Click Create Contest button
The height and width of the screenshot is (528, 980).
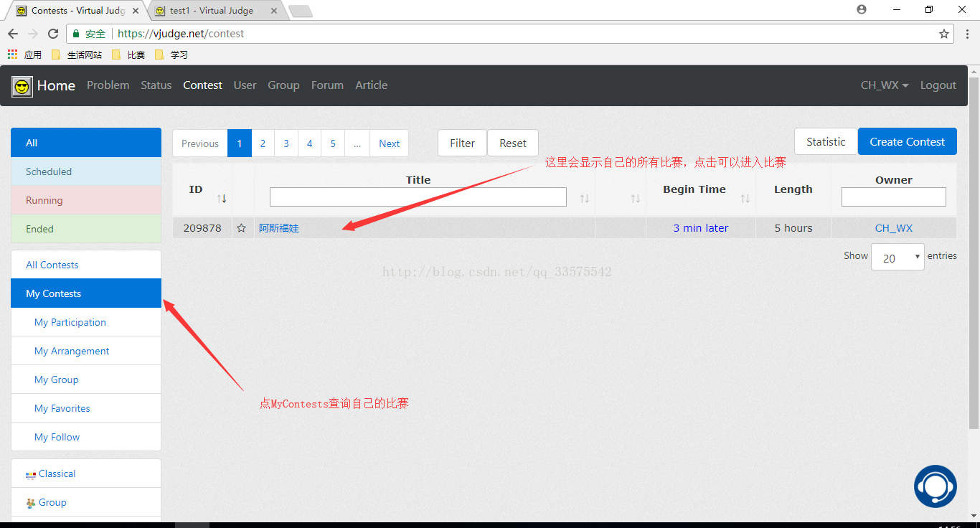[908, 141]
